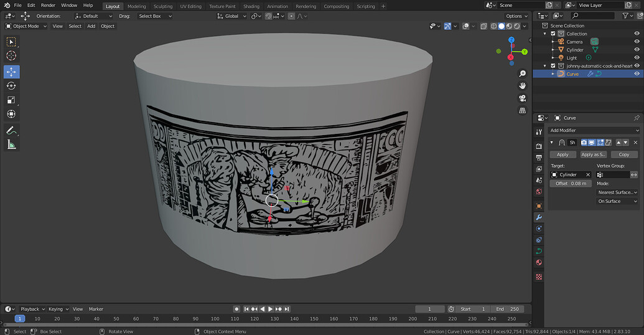Open the Object Constraints properties tab

[539, 240]
